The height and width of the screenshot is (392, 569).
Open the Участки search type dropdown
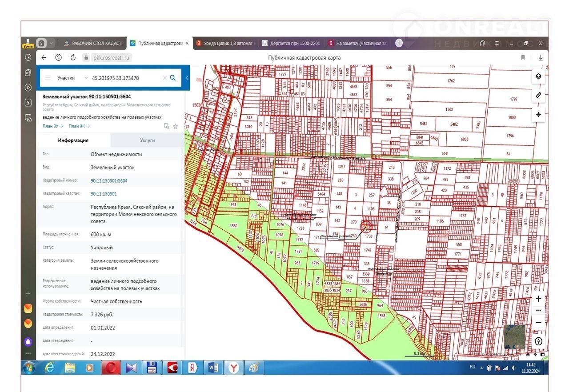[x=86, y=78]
